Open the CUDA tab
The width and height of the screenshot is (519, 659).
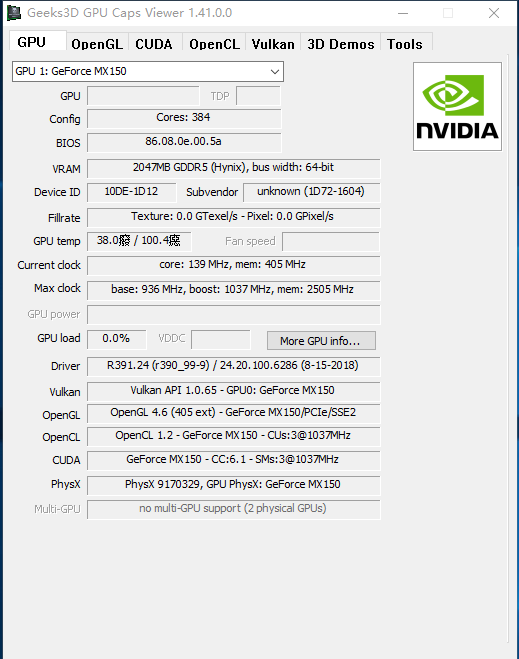154,44
